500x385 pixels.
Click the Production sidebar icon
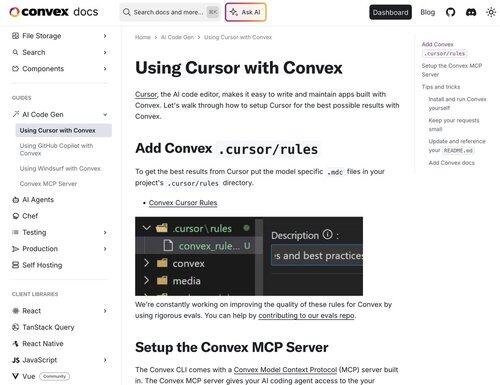point(15,249)
